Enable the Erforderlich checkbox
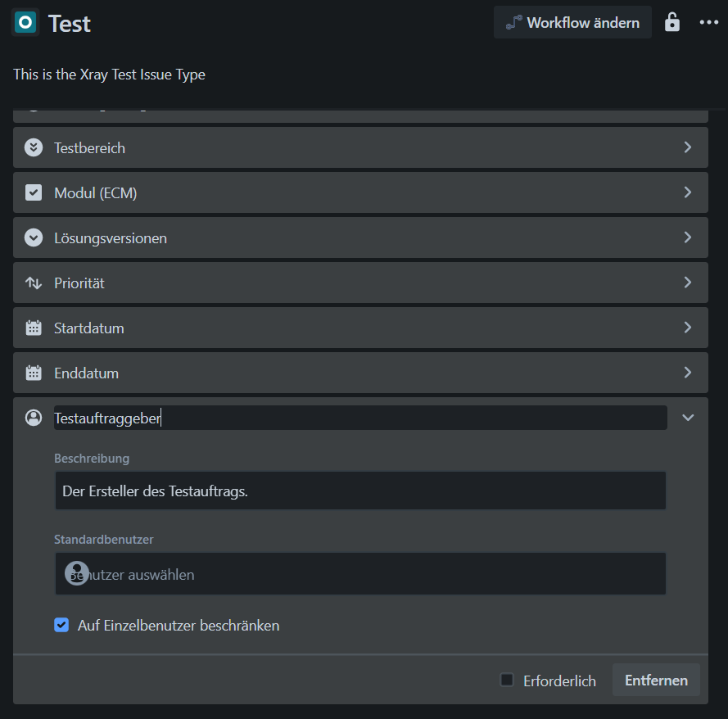 [506, 681]
